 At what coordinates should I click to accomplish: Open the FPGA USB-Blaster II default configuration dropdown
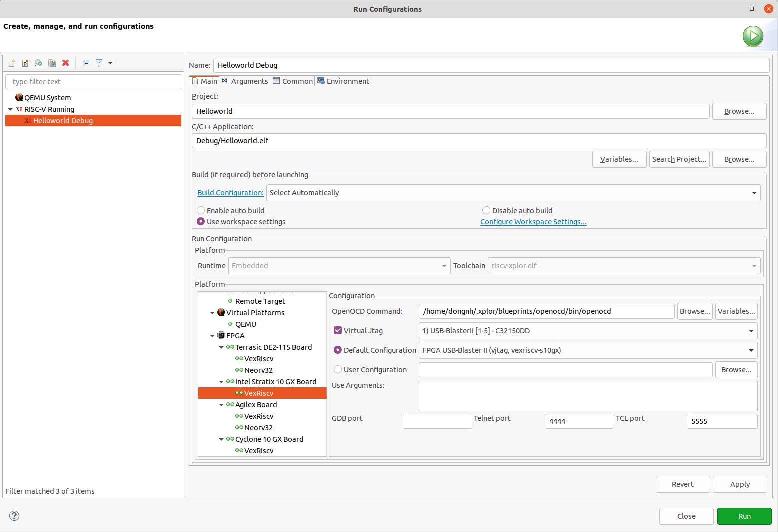pyautogui.click(x=588, y=350)
